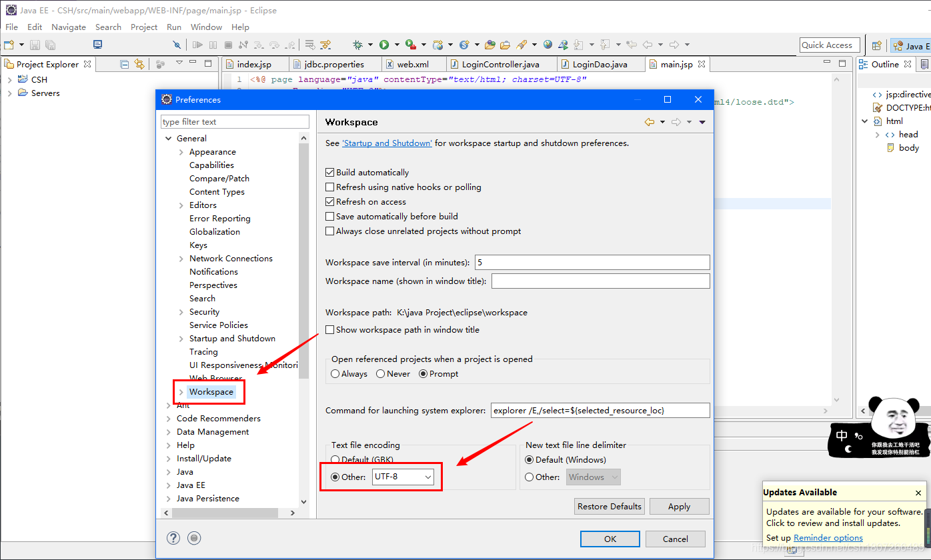Screen dimensions: 931x560
Task: Expand the Appearance tree node
Action: 181,151
